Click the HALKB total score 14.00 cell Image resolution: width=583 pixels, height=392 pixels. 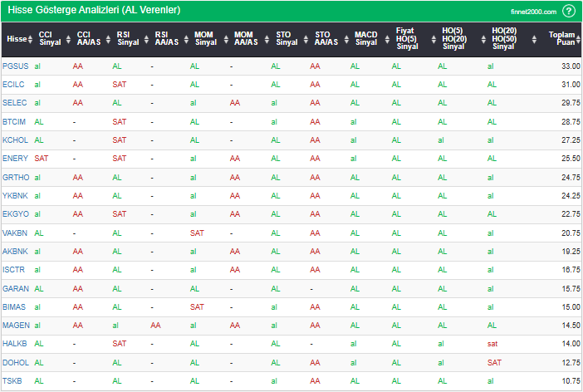point(569,344)
